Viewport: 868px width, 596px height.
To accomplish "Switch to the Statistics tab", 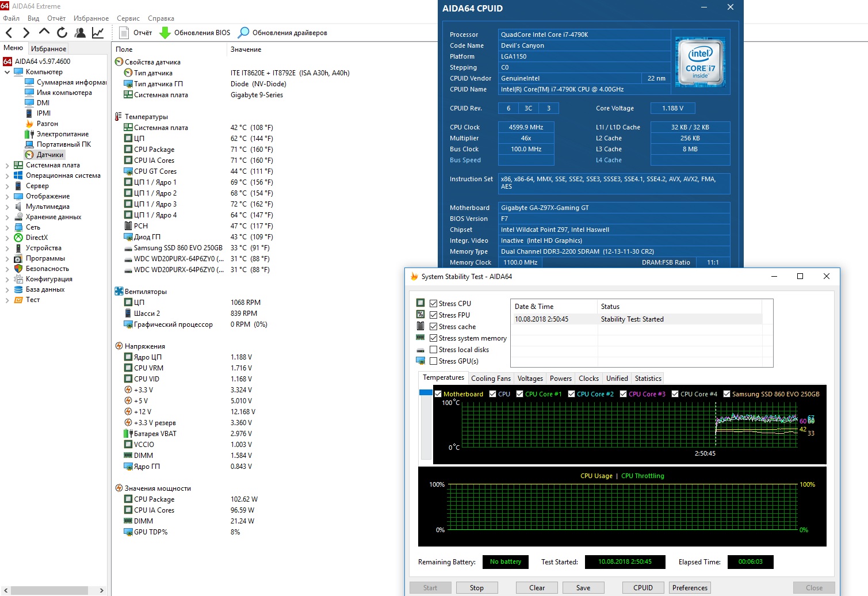I will tap(648, 379).
